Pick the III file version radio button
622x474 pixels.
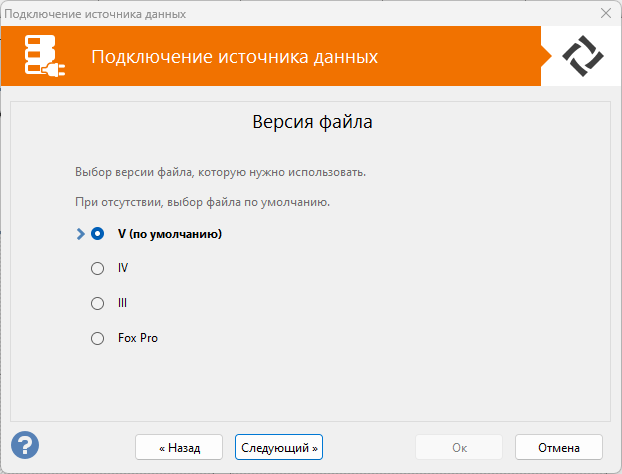[97, 303]
